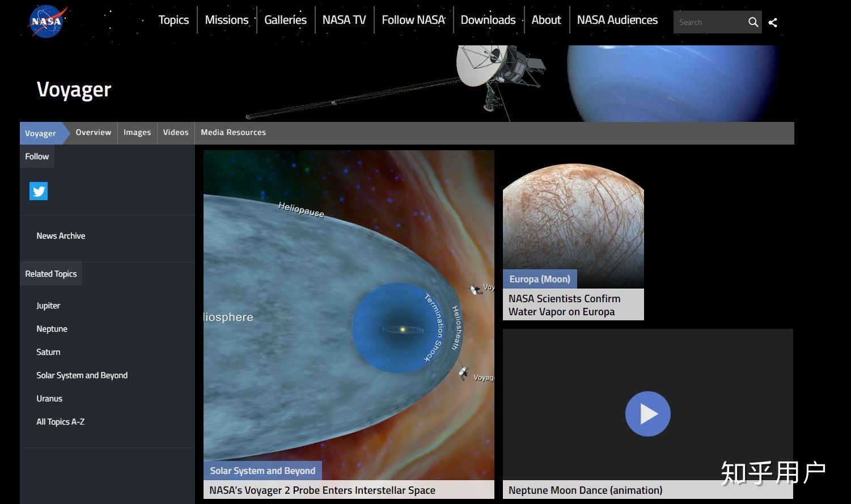Open the About menu

[x=546, y=20]
